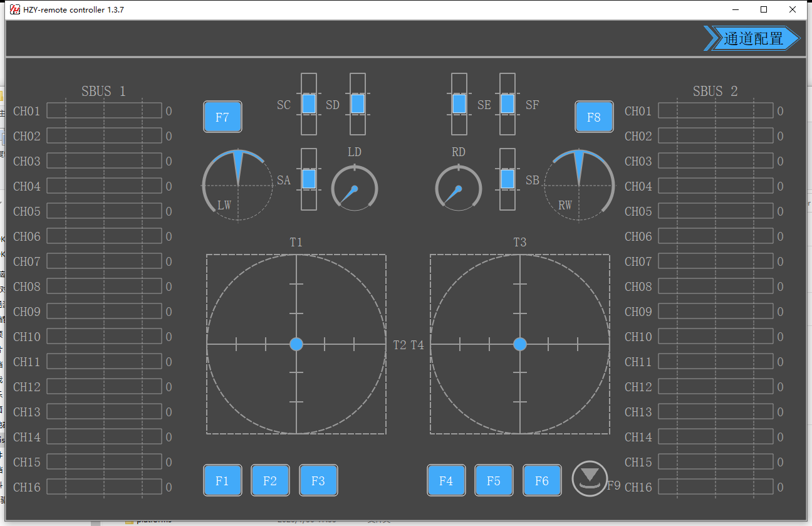The height and width of the screenshot is (526, 812).
Task: Click the LD knob dial
Action: click(x=355, y=188)
